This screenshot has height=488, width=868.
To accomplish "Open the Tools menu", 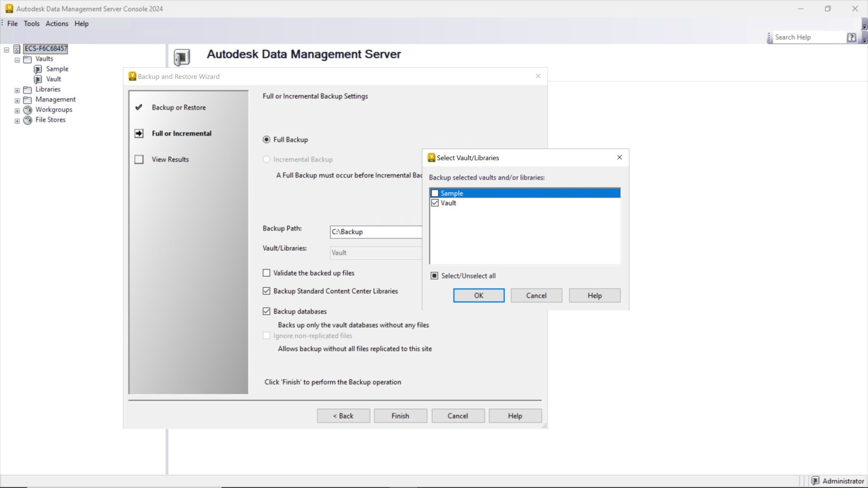I will (x=31, y=23).
